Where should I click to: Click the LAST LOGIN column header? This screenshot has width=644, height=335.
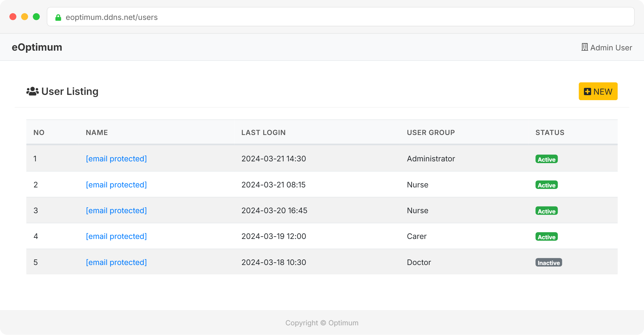coord(263,133)
